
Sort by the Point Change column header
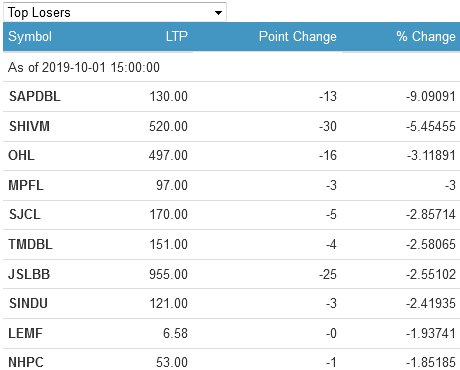(x=298, y=37)
